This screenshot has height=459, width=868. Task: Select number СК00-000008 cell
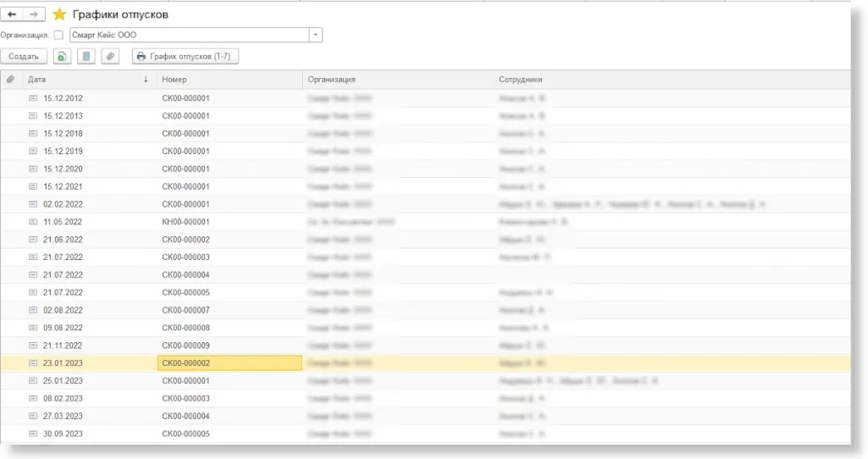pyautogui.click(x=186, y=328)
